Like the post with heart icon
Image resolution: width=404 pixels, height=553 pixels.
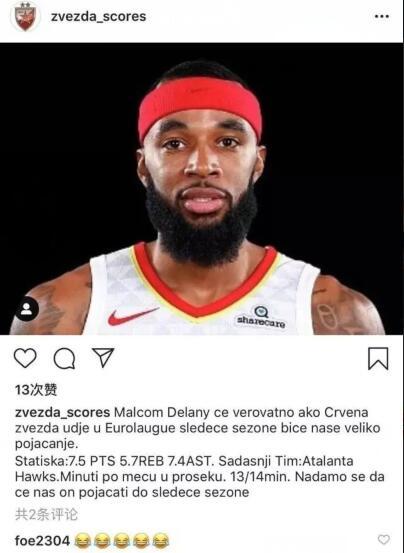(25, 358)
